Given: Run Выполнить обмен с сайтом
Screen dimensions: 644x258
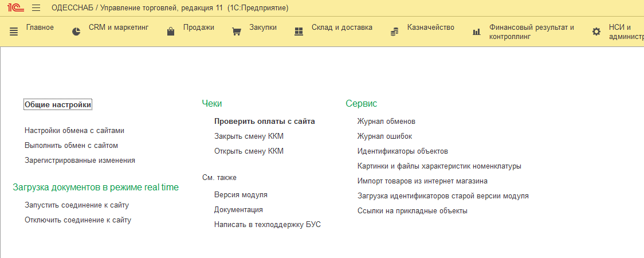Looking at the screenshot, I should (x=71, y=146).
